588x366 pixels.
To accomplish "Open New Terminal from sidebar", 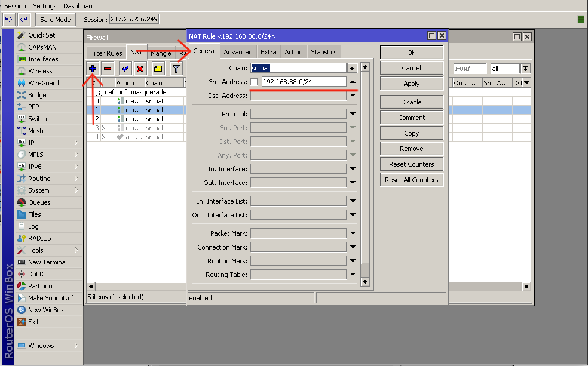I will [47, 262].
